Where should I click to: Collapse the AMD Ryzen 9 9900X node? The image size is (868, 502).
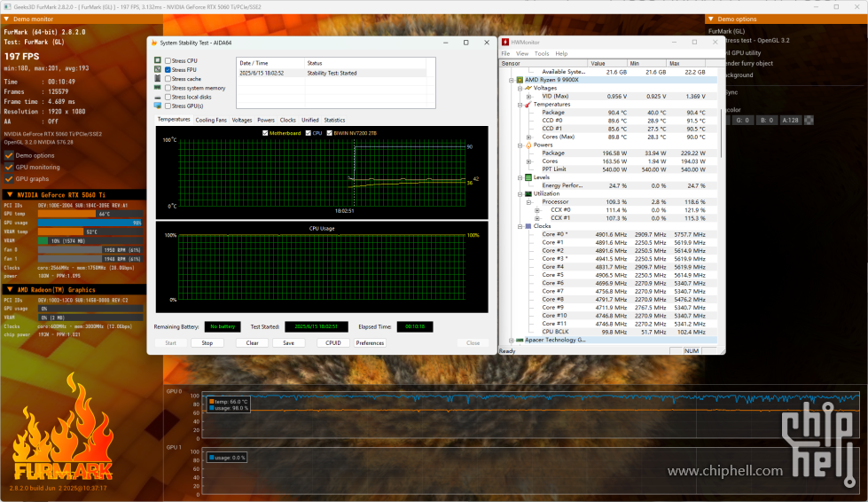512,80
